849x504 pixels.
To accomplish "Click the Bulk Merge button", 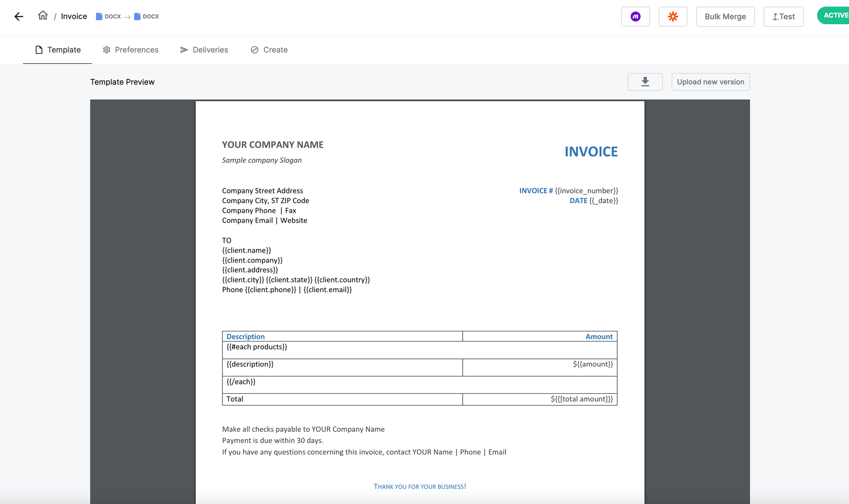I will (x=725, y=16).
